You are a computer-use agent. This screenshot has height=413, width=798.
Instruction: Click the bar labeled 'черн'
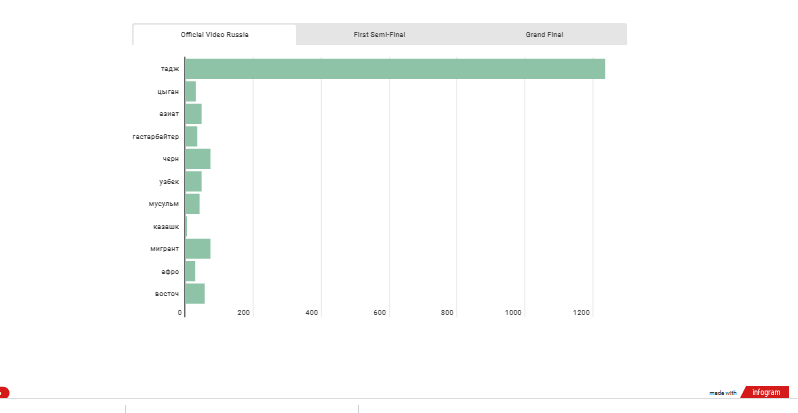(x=197, y=159)
